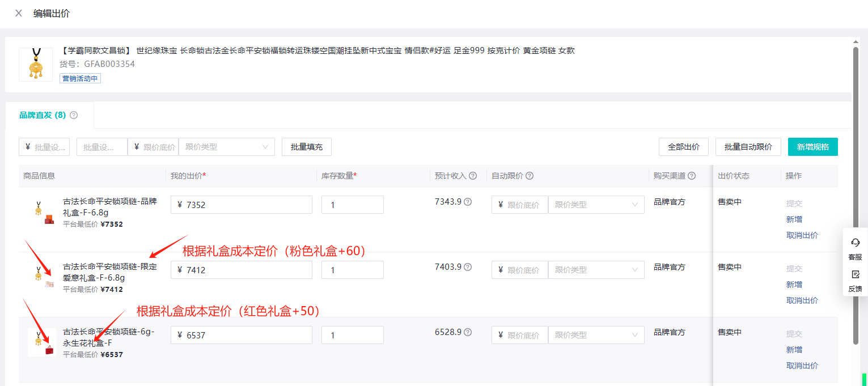Click the 购买渠道 header help icon
Image resolution: width=868 pixels, height=386 pixels.
[x=692, y=176]
